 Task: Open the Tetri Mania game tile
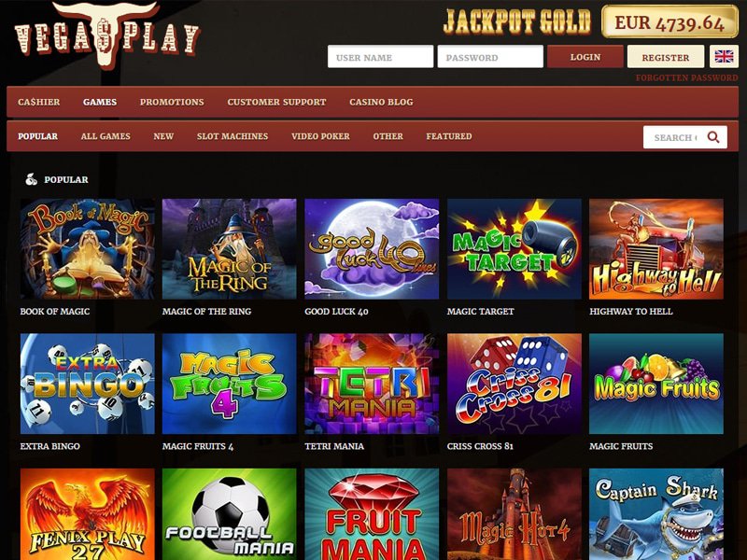372,384
